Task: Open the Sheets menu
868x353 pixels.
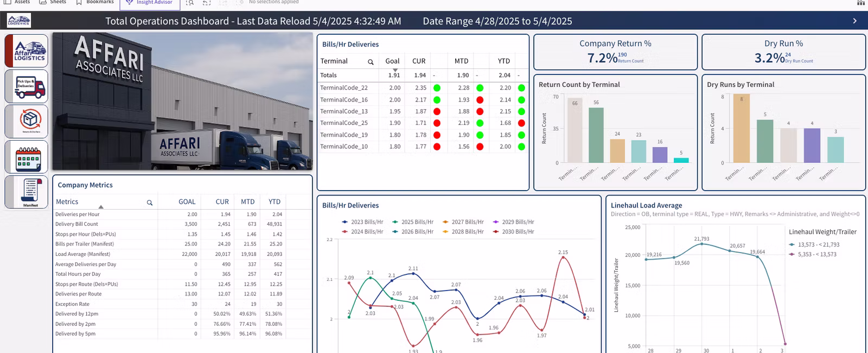Action: pos(53,2)
